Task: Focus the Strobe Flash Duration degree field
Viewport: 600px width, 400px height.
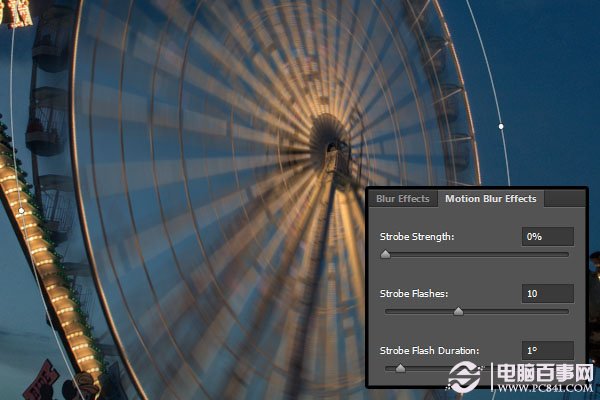Action: [x=548, y=350]
